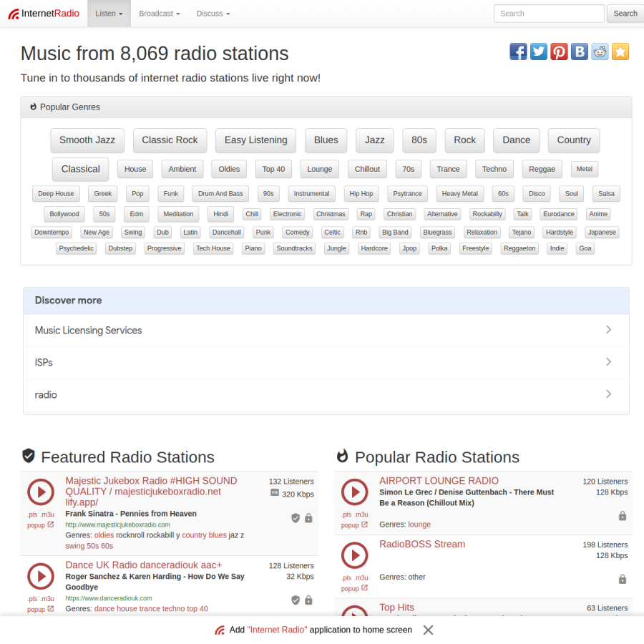Select the Smooth Jazz genre

[87, 140]
